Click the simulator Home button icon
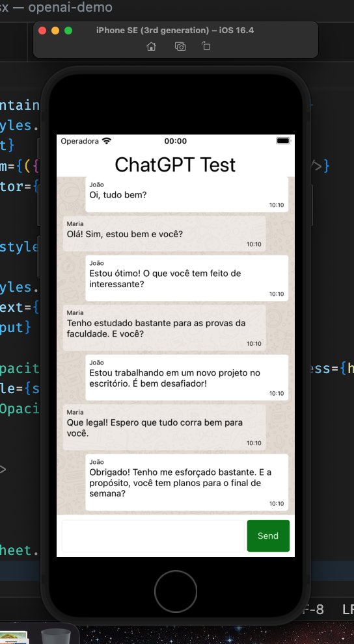354x644 pixels. [152, 46]
